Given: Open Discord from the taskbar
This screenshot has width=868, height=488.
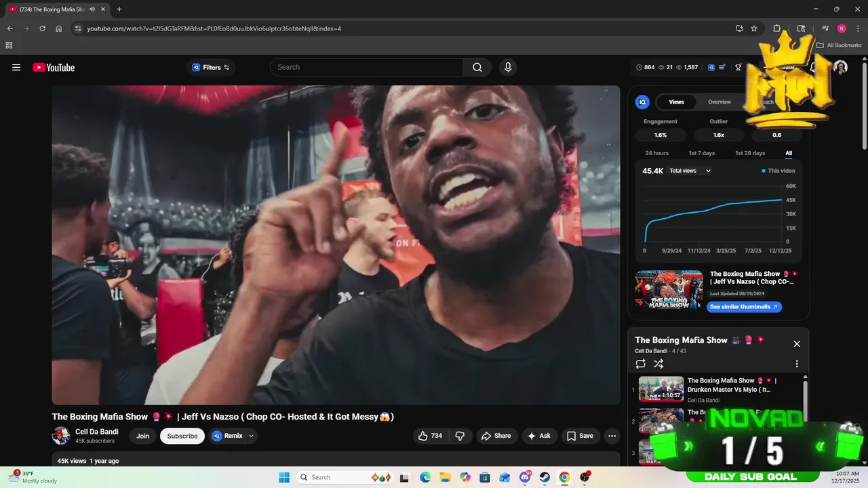Looking at the screenshot, I should 525,477.
